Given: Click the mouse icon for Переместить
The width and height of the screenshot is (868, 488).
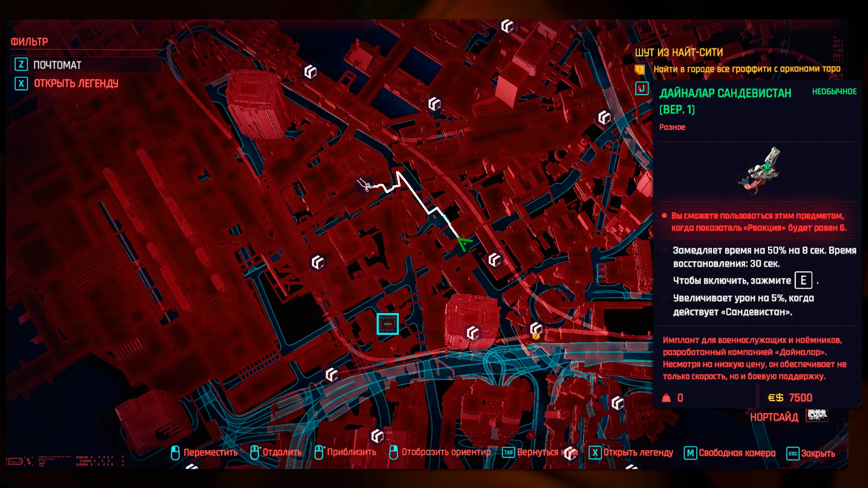Looking at the screenshot, I should pyautogui.click(x=175, y=452).
